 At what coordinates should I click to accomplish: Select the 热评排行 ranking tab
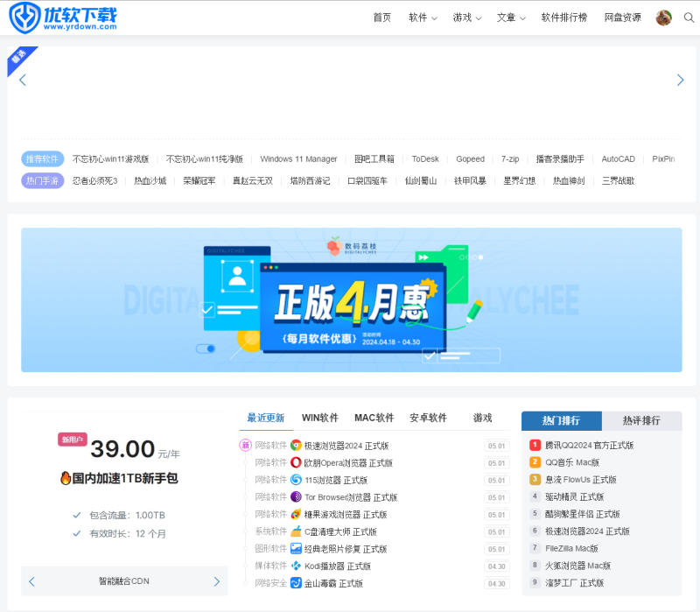(641, 421)
